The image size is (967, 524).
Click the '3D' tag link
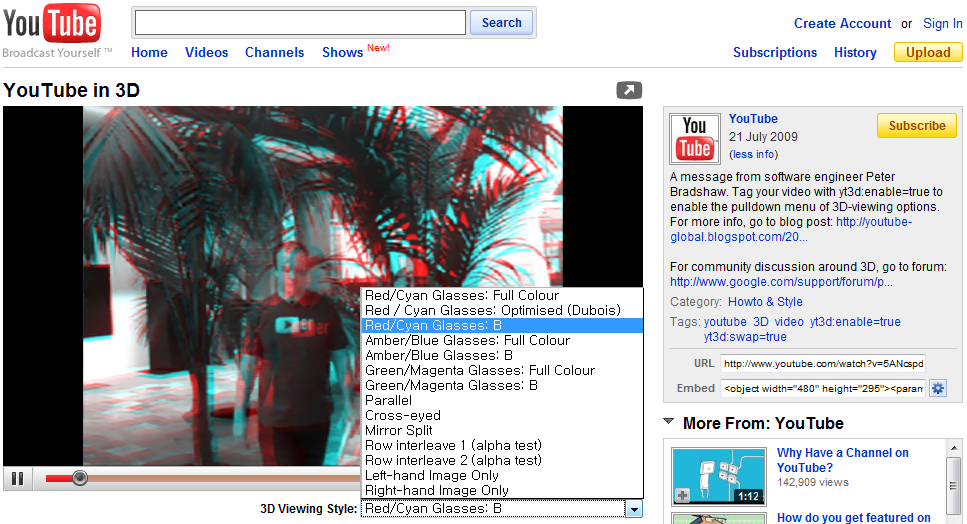click(761, 322)
